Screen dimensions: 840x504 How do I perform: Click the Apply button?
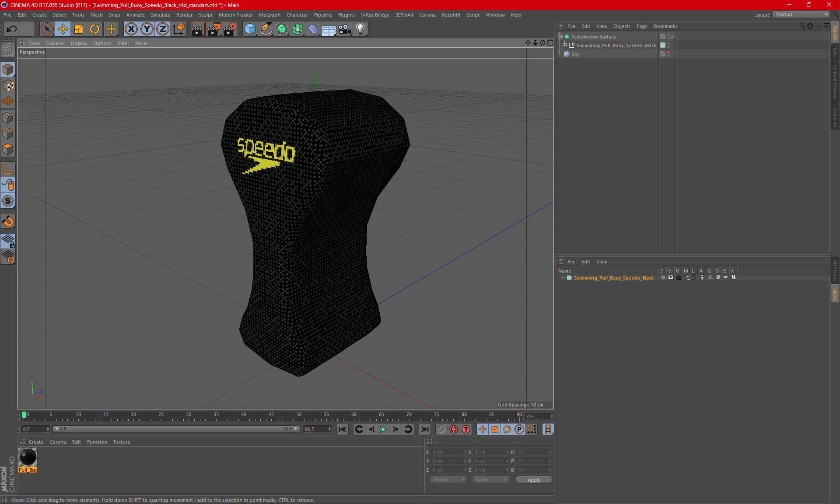tap(534, 480)
